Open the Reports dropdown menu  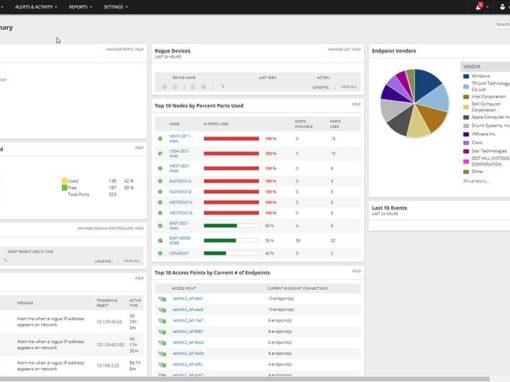coord(80,7)
